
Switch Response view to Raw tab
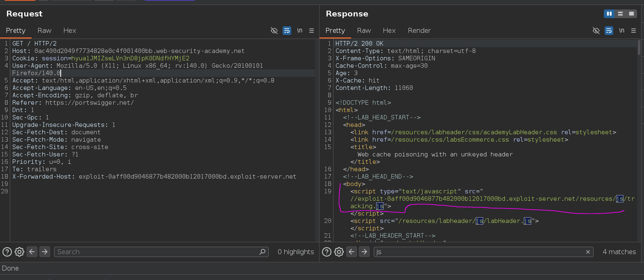point(364,30)
